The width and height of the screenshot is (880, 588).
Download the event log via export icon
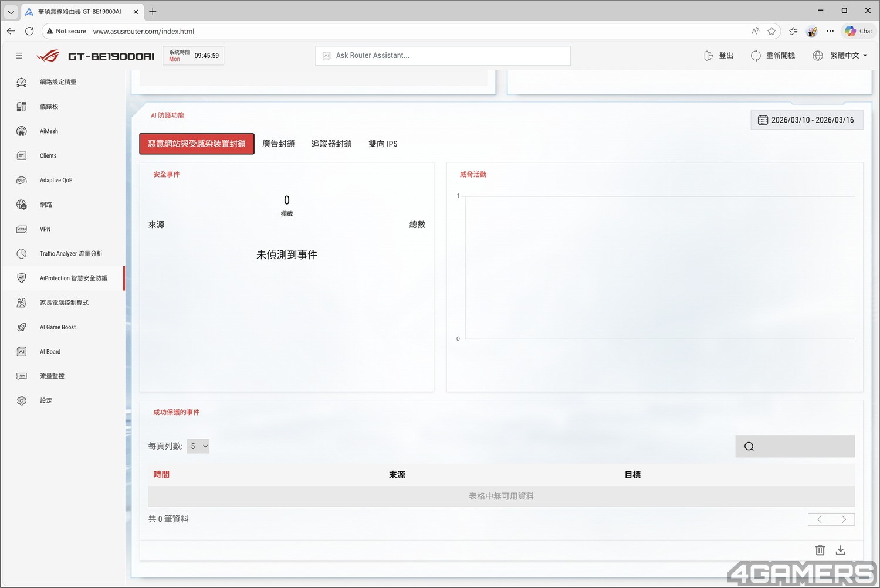tap(840, 550)
